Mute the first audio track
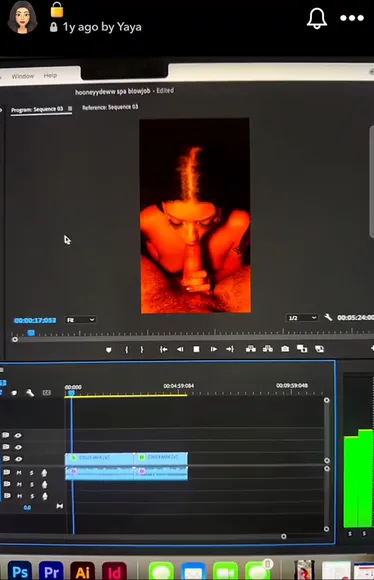 tap(19, 473)
